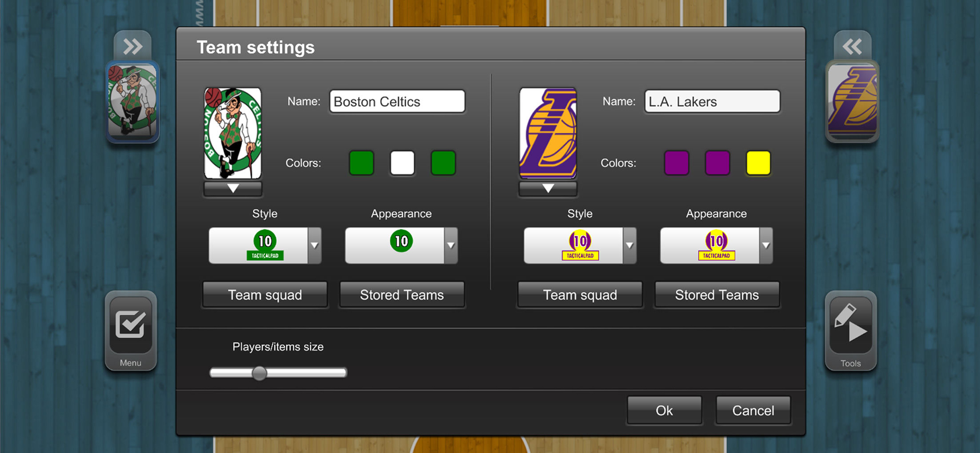Click the double right arrows expander tab
Viewport: 980px width, 453px height.
point(132,46)
